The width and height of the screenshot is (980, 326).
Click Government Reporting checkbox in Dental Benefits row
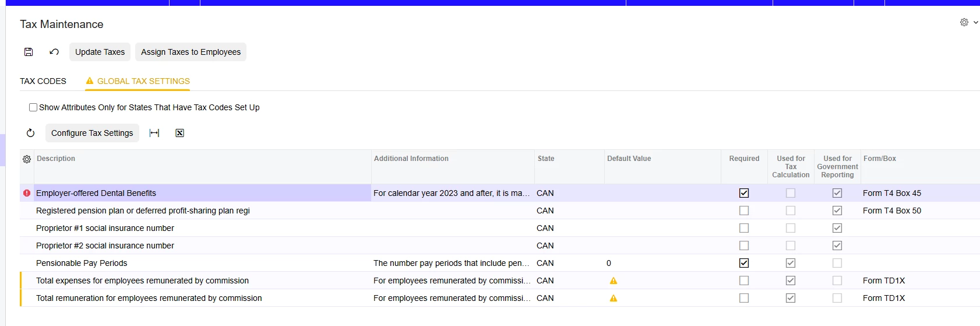[837, 193]
